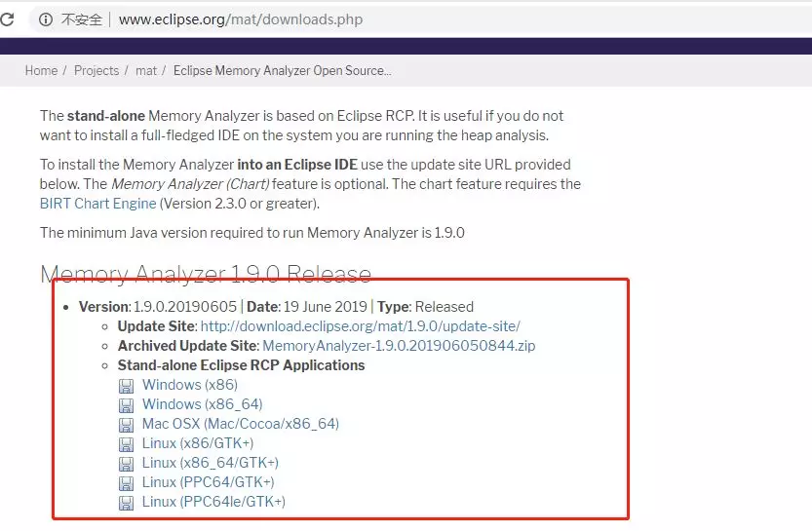The width and height of the screenshot is (812, 531).
Task: Download the Linux (PPC64/GTK+) build
Action: 209,482
